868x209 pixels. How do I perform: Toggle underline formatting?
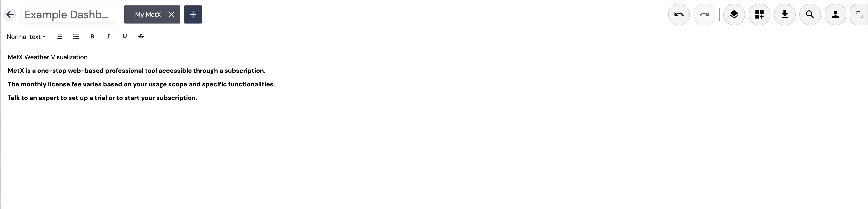click(125, 36)
